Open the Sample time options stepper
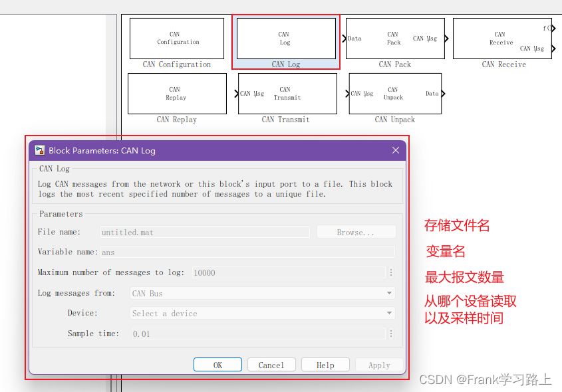The width and height of the screenshot is (562, 392). coord(391,334)
